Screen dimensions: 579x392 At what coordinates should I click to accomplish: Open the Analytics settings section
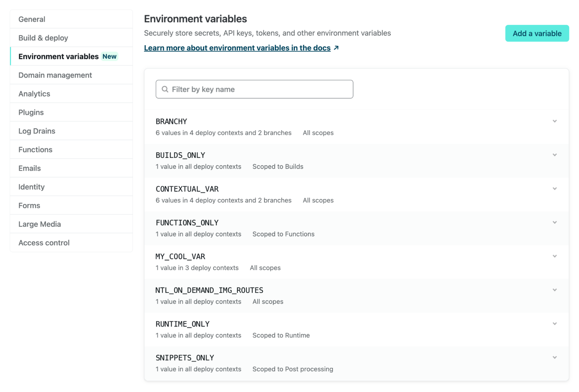coord(71,93)
